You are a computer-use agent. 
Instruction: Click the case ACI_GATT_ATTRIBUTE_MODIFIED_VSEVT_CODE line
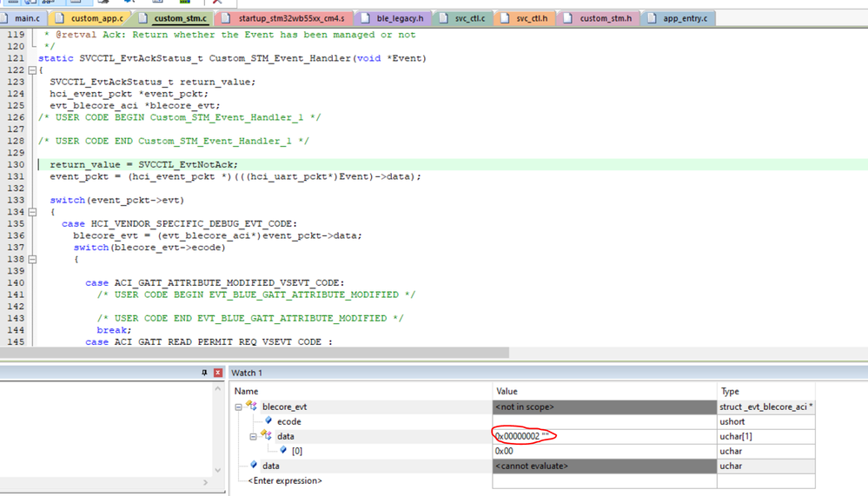click(x=215, y=282)
